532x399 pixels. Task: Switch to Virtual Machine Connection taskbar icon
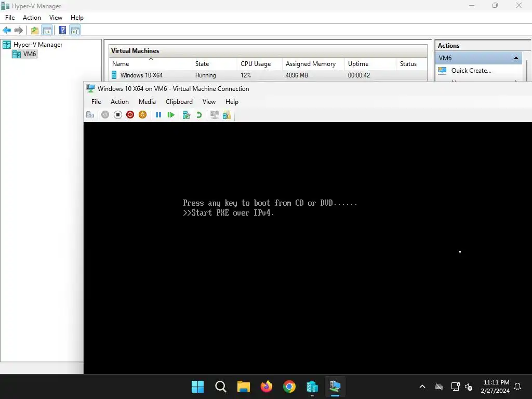(335, 387)
